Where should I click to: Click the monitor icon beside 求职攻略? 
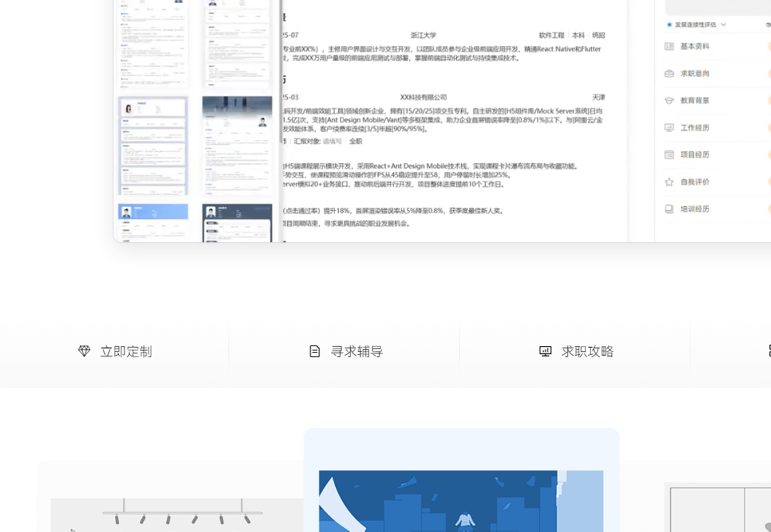(545, 351)
